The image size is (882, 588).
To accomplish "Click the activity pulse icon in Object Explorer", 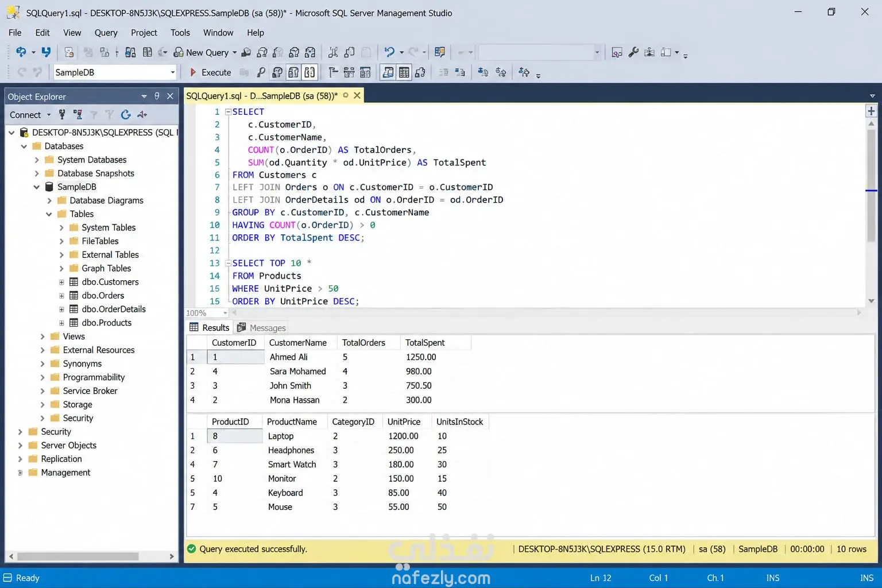I will coord(142,115).
